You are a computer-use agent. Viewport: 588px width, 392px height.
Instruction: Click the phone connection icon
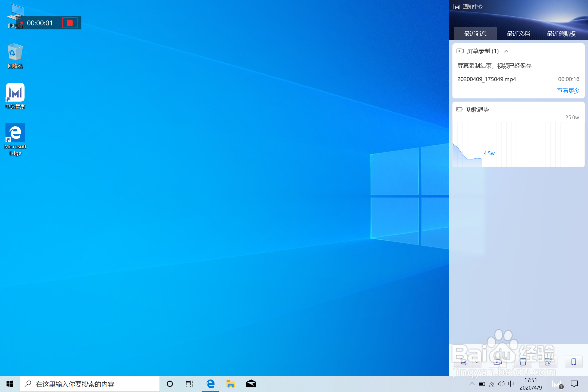(x=574, y=362)
